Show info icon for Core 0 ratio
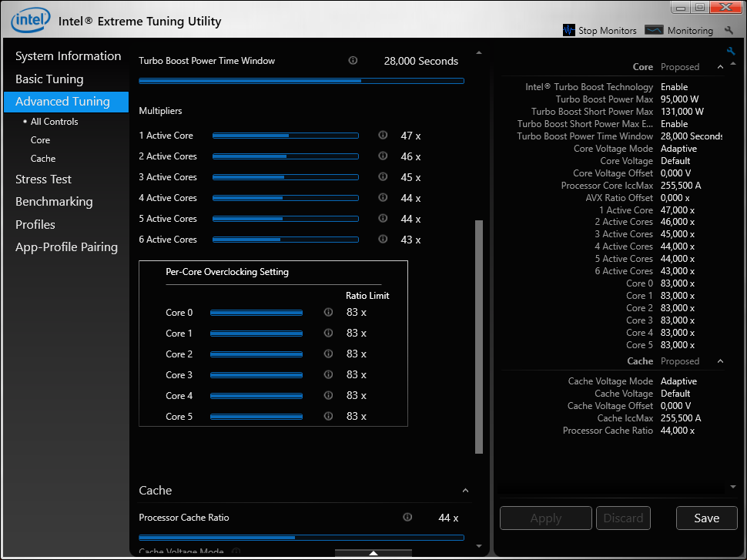747x560 pixels. point(328,312)
